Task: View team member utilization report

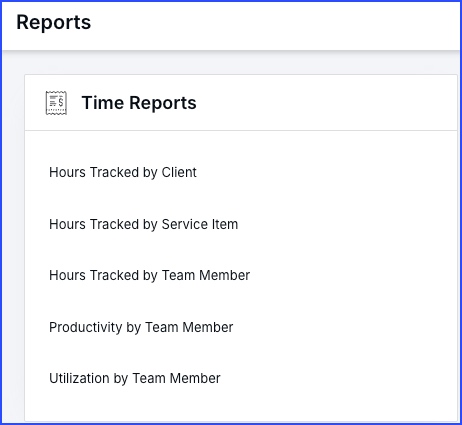Action: (x=135, y=378)
